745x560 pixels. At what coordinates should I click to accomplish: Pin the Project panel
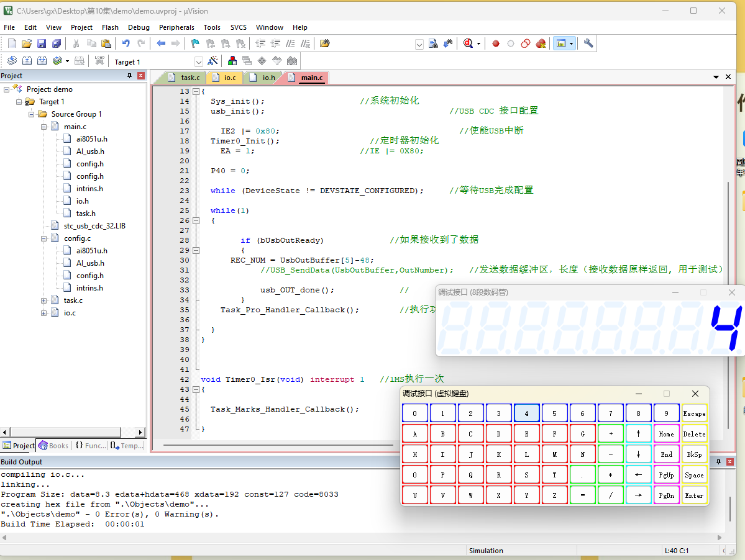pos(129,76)
